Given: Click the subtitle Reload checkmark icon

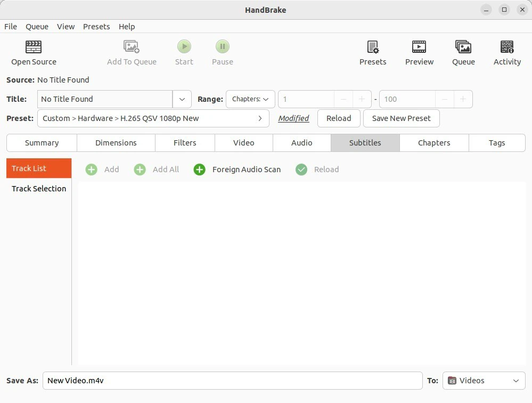Looking at the screenshot, I should tap(301, 170).
